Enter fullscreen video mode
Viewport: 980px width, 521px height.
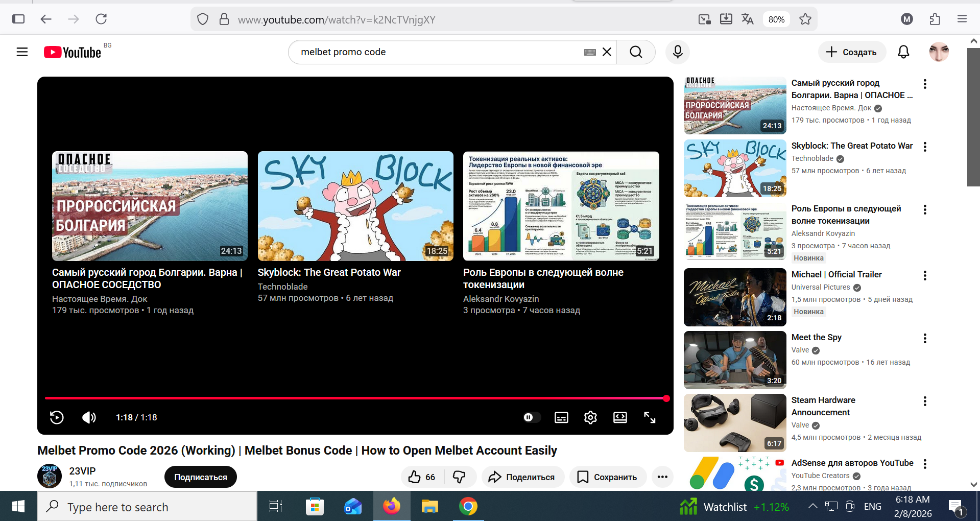650,417
